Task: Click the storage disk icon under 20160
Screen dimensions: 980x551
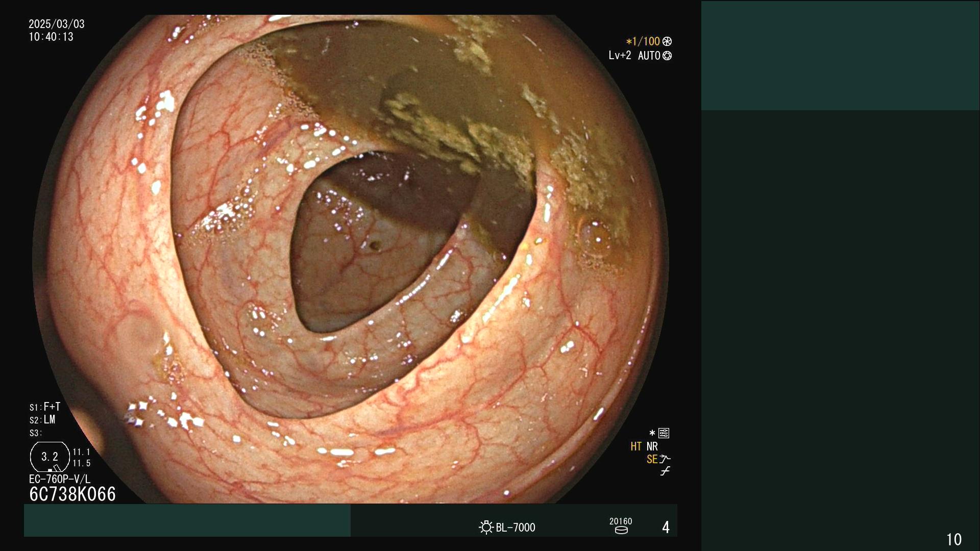Action: tap(621, 530)
